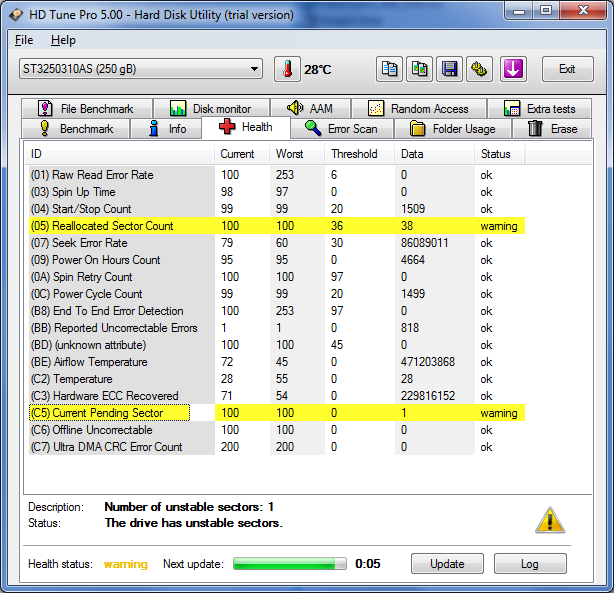Click the HD Tune title bar icon
This screenshot has width=614, height=593.
tap(14, 15)
